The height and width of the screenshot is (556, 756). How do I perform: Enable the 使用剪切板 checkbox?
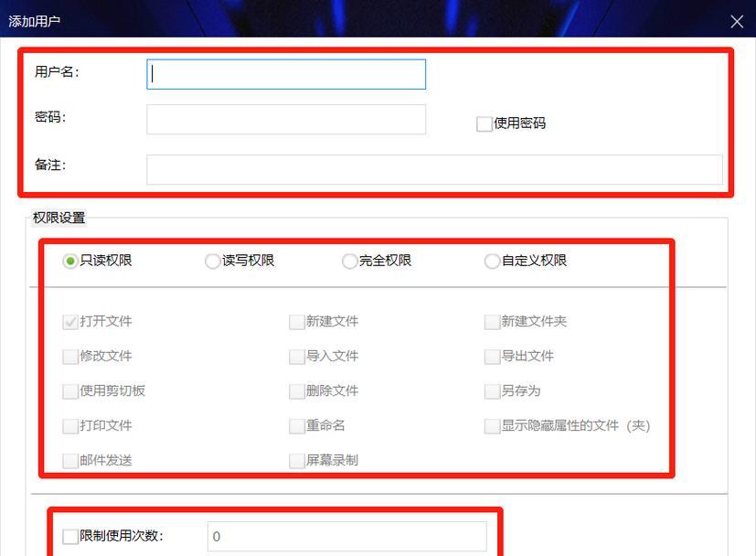coord(70,391)
